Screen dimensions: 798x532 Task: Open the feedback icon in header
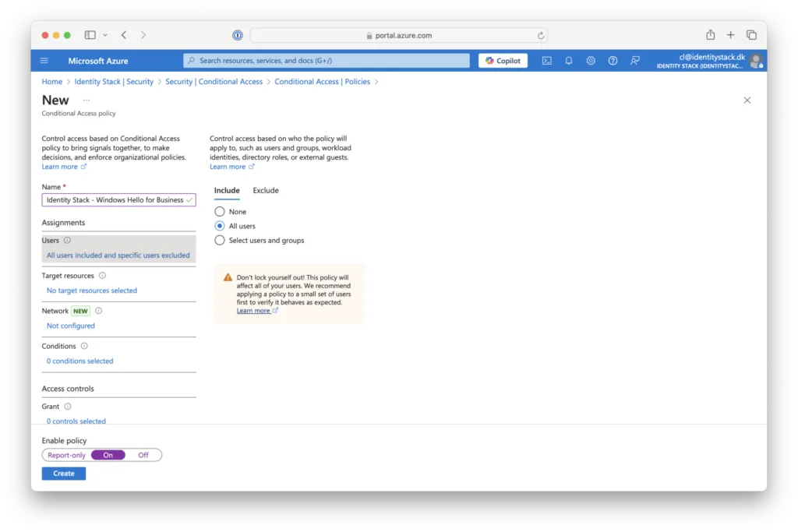(634, 61)
